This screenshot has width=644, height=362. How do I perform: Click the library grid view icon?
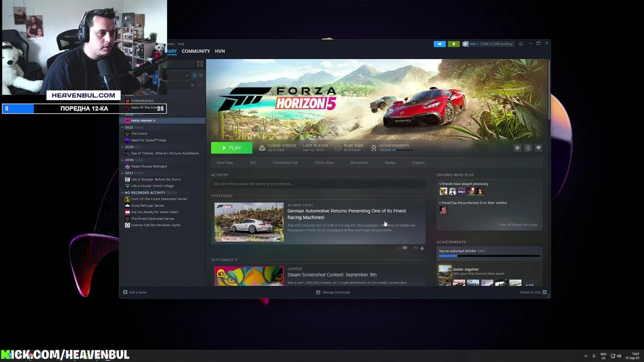(x=200, y=64)
